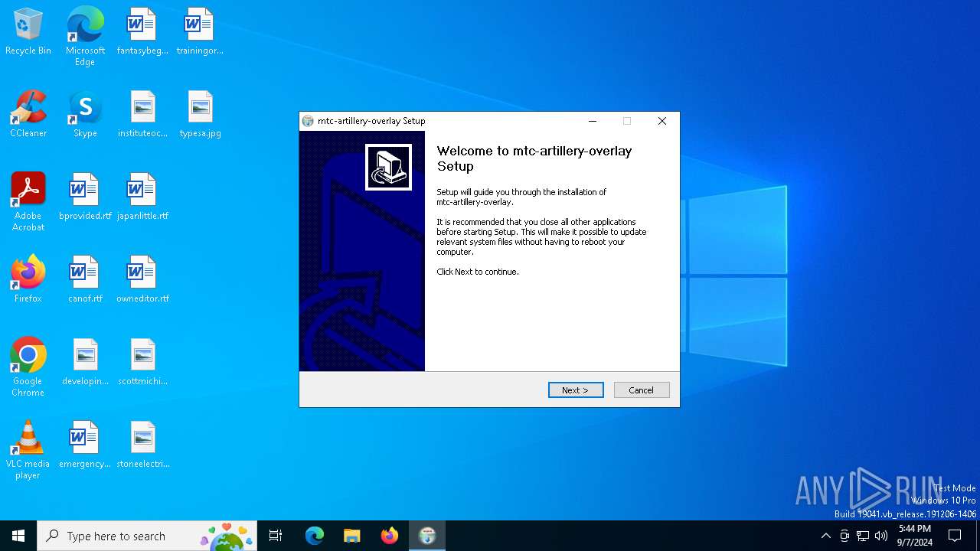Launch Firefox from the taskbar
The width and height of the screenshot is (980, 551).
click(390, 536)
